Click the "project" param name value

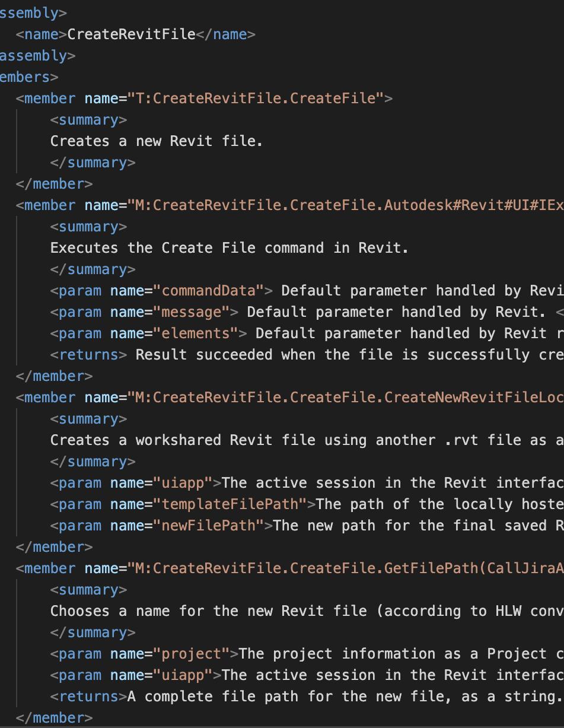click(x=195, y=654)
